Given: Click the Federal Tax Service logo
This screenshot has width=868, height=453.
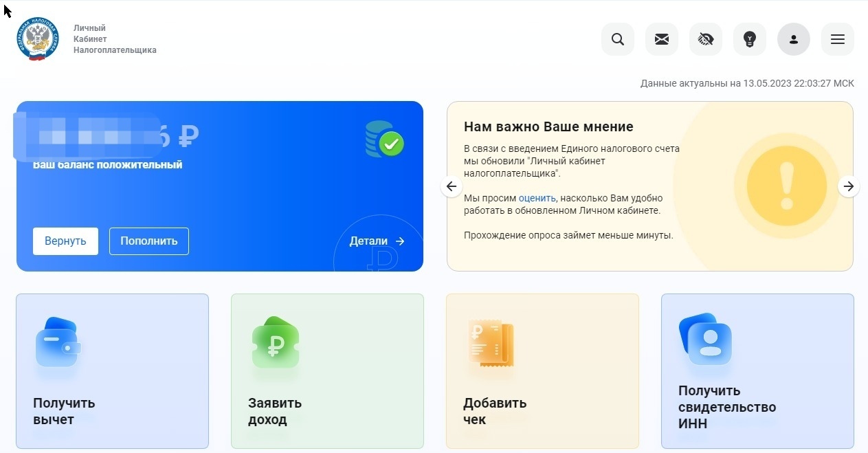Looking at the screenshot, I should [38, 39].
